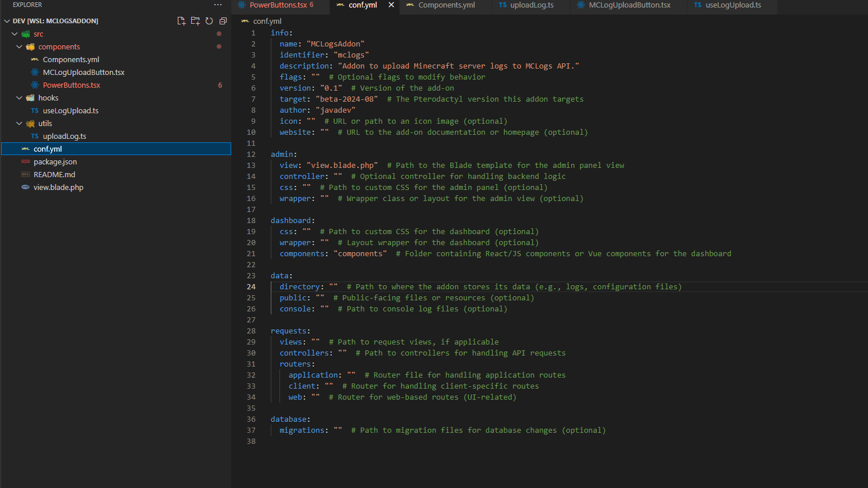Click the "javadev" author value
868x488 pixels.
(x=336, y=110)
